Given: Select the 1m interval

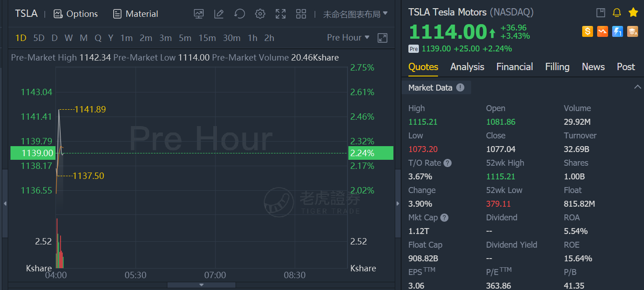Looking at the screenshot, I should 126,38.
